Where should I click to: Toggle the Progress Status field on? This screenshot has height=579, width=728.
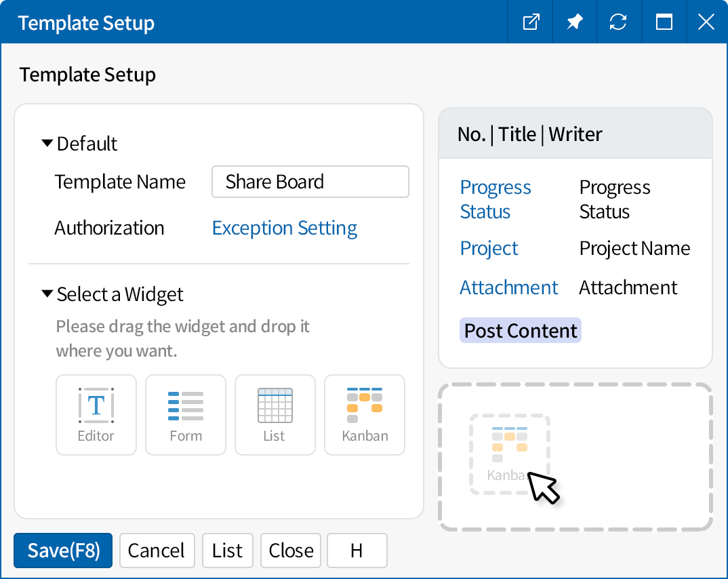[x=496, y=199]
